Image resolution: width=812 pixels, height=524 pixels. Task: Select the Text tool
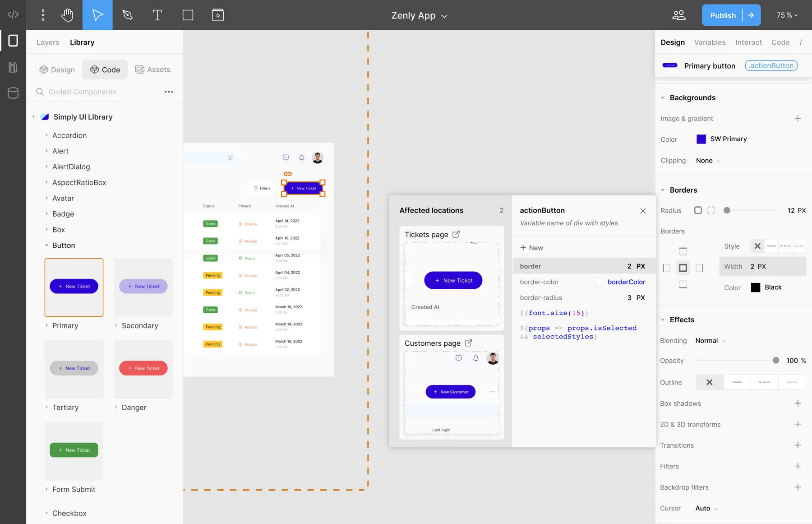click(x=157, y=15)
